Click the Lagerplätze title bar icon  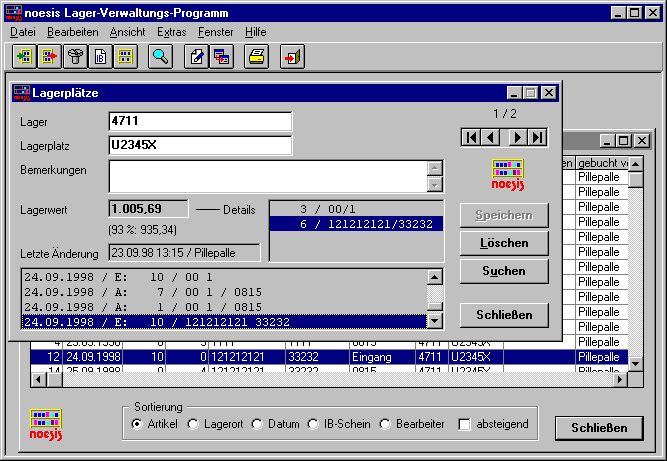(22, 93)
